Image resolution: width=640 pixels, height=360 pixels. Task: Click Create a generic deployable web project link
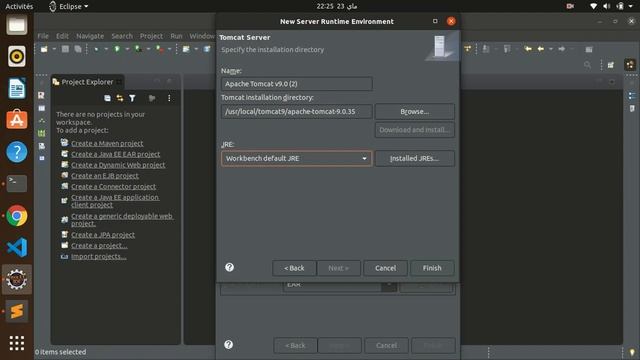122,220
